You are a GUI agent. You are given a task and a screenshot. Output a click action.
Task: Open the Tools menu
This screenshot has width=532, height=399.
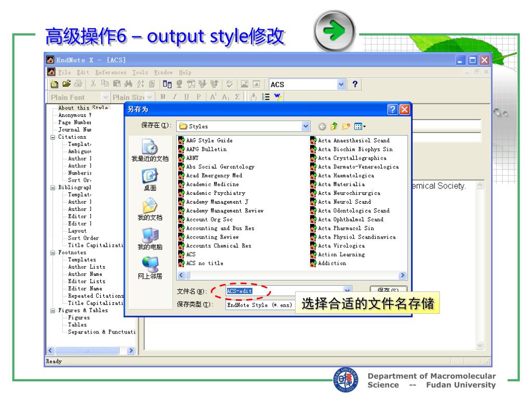pos(140,72)
